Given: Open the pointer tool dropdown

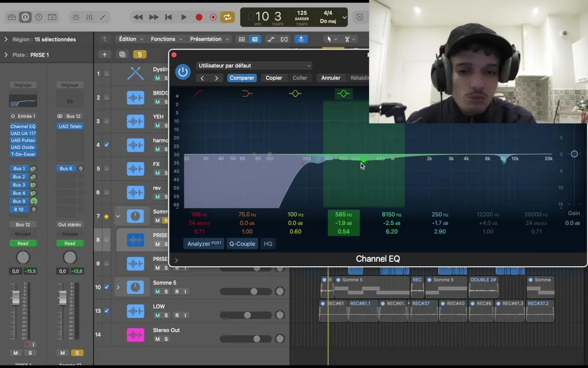Looking at the screenshot, I should (x=331, y=39).
